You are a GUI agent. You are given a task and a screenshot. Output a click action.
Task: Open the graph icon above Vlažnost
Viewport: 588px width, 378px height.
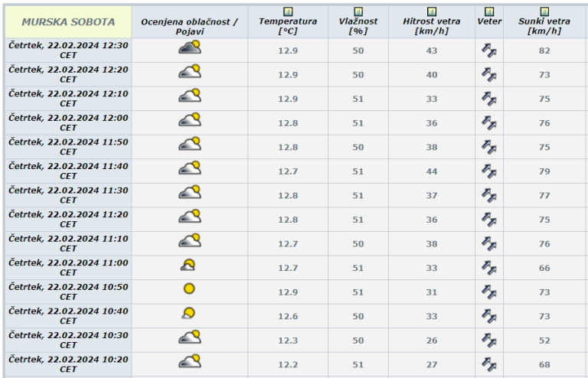358,12
